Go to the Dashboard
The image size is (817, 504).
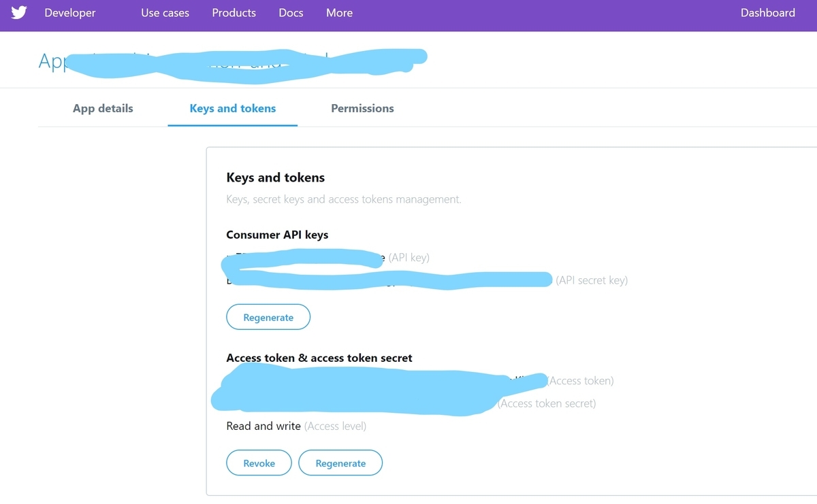click(x=768, y=13)
